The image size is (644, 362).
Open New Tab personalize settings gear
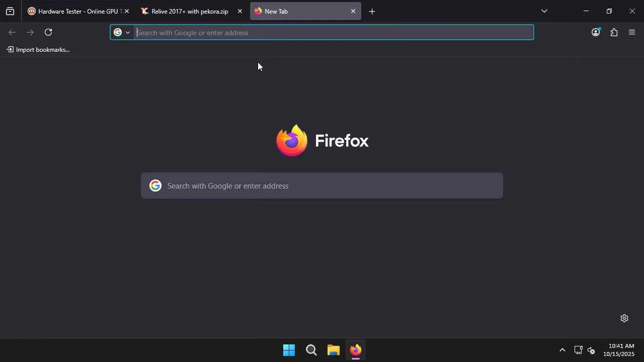tap(624, 318)
